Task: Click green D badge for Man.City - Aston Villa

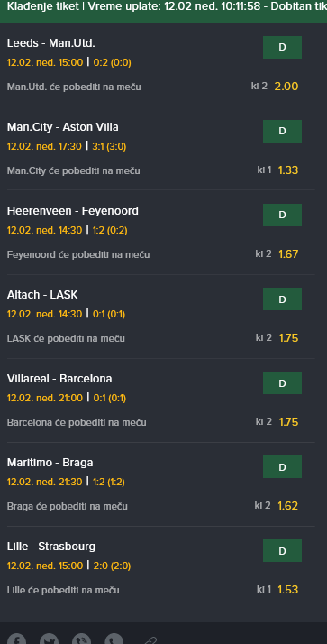Action: (282, 131)
